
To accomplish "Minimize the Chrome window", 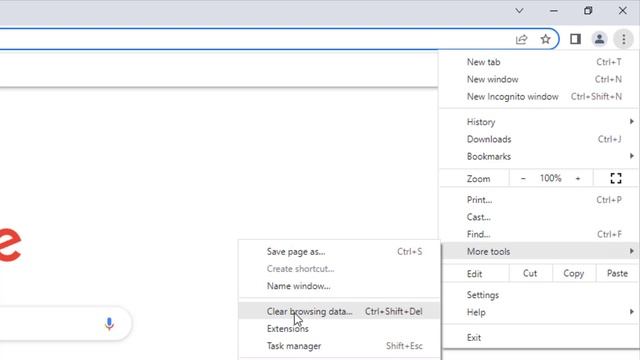I will 553,11.
